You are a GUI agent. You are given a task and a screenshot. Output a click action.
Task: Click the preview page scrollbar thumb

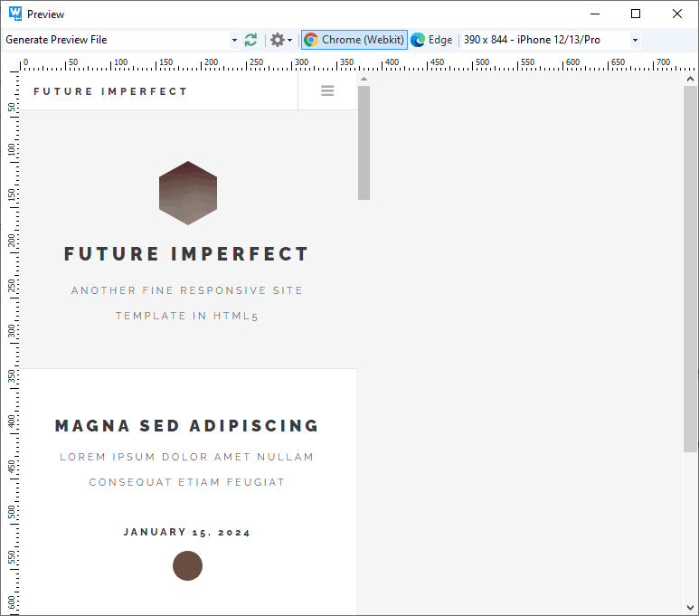(364, 140)
